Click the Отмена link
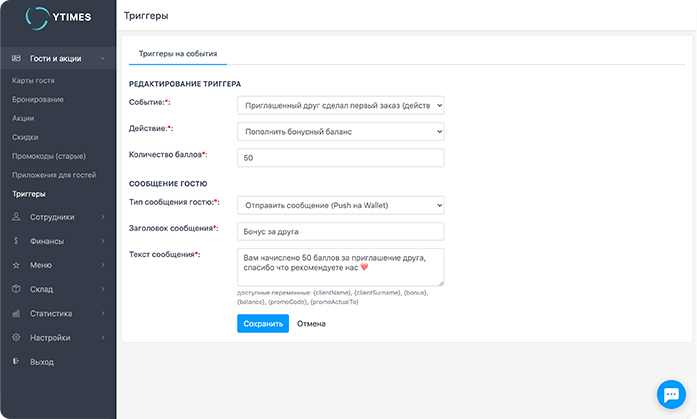Viewport: 697px width, 419px height. click(x=311, y=324)
